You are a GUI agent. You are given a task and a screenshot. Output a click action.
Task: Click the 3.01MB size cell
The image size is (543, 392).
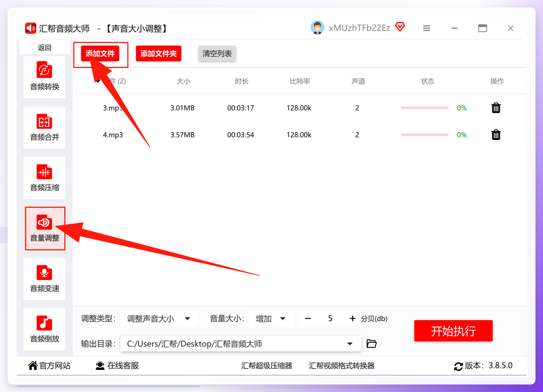(182, 108)
